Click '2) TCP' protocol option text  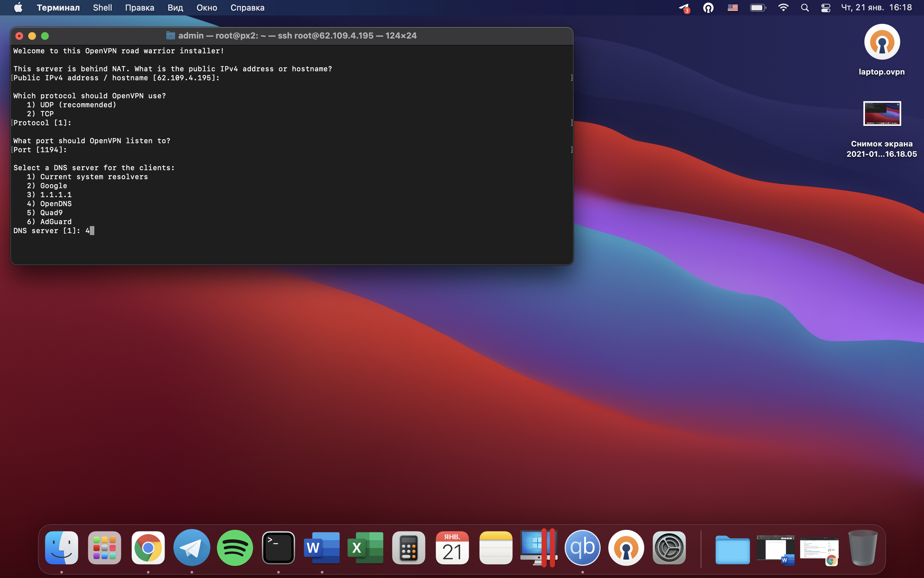point(40,114)
